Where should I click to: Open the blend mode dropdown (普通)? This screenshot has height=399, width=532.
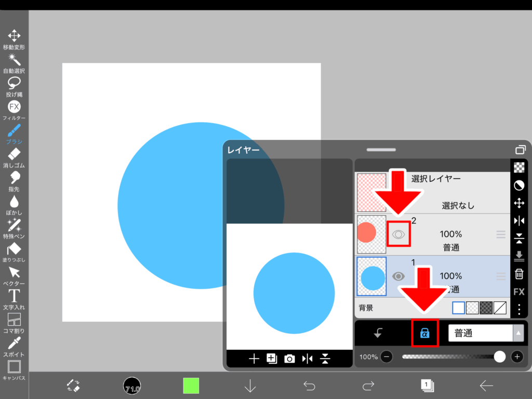point(486,334)
